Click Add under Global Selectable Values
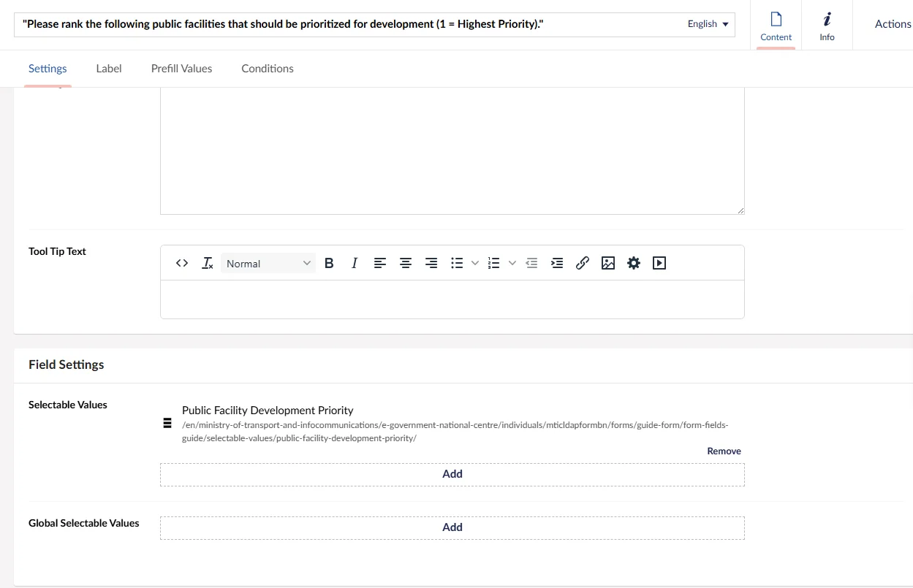This screenshot has height=588, width=913. (452, 527)
